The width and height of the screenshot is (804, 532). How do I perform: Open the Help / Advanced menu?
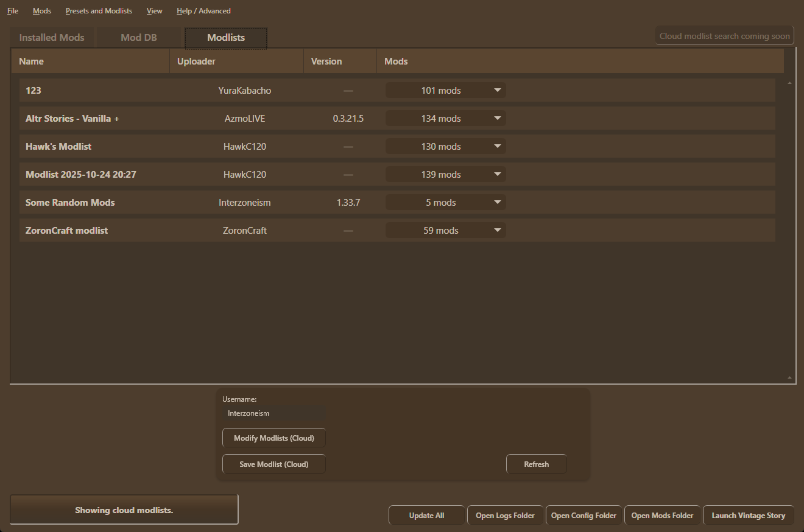[203, 11]
